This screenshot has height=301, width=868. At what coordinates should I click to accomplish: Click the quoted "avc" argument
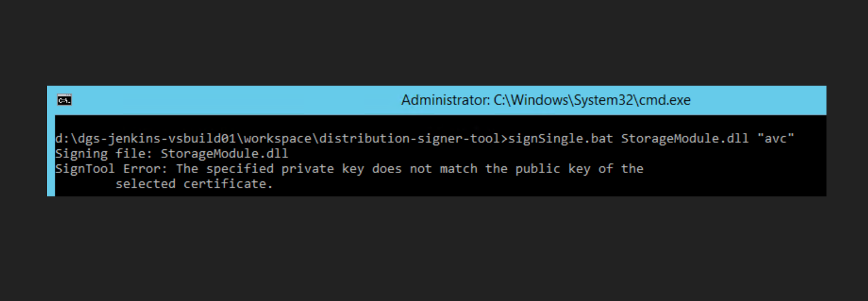click(x=776, y=139)
